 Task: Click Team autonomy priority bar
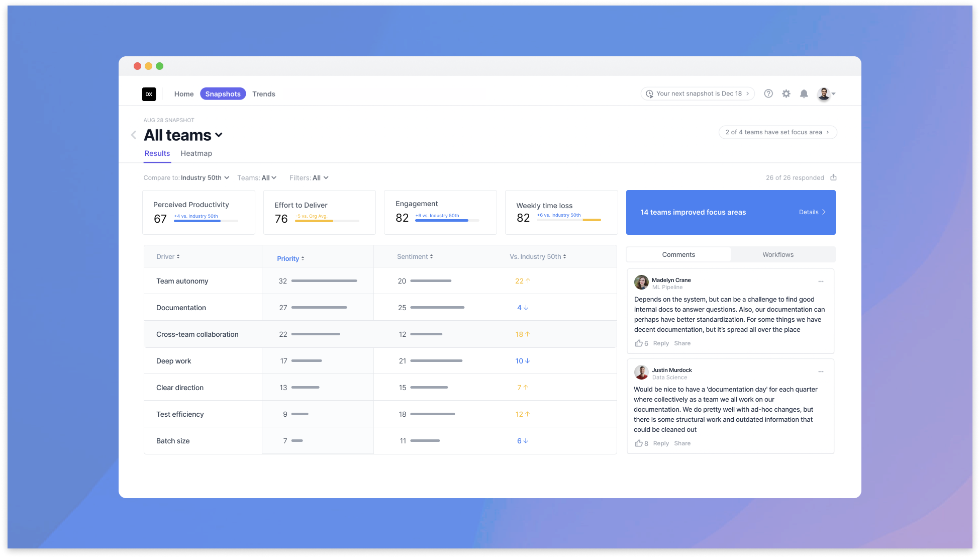(324, 281)
